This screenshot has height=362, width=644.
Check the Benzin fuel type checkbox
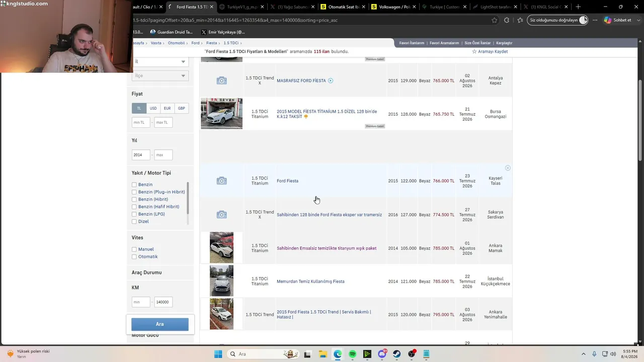point(134,185)
